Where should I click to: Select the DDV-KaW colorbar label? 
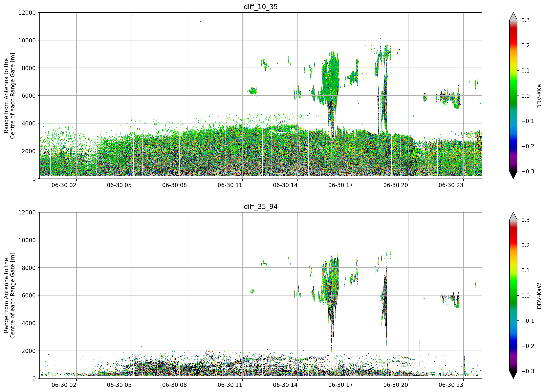click(539, 296)
